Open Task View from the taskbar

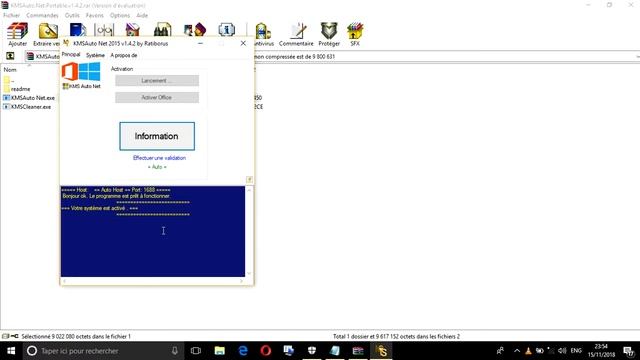(x=196, y=351)
